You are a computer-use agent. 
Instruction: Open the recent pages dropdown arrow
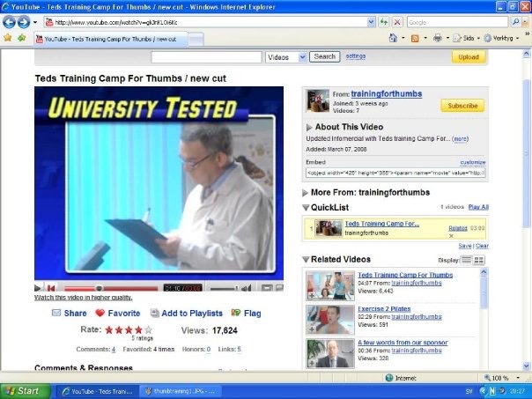click(x=35, y=22)
